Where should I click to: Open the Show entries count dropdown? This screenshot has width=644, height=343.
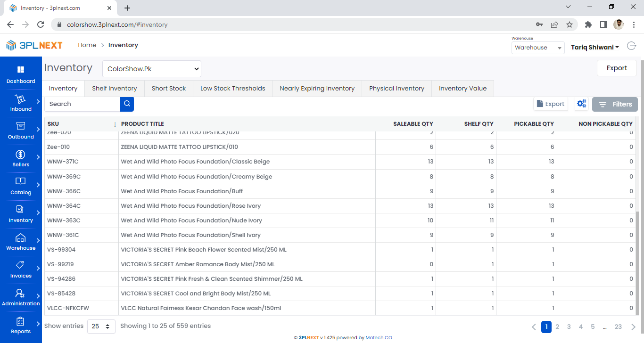pos(101,326)
